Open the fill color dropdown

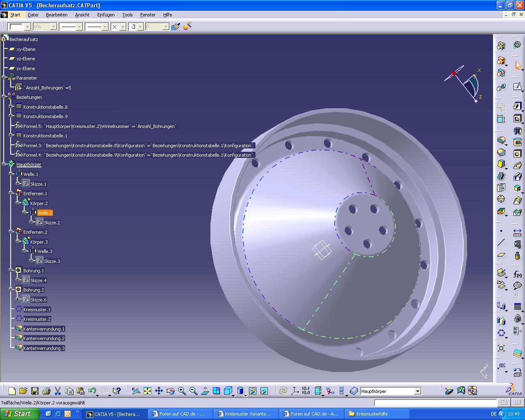pos(27,27)
